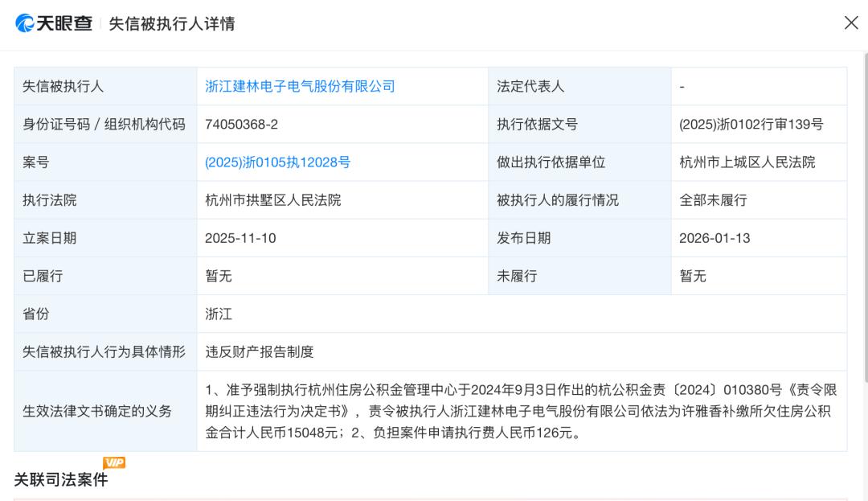
Task: Select the 违反财产报告制度 behavior text
Action: (259, 351)
